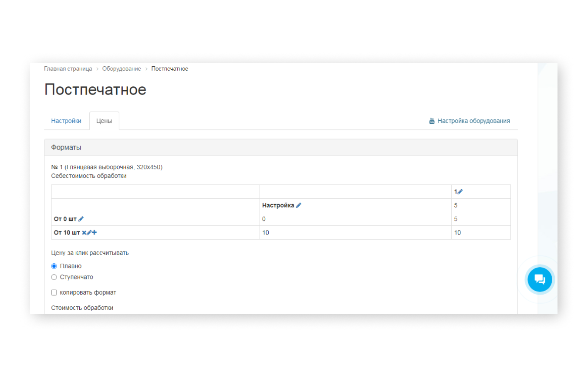Open the chat widget bubble
Image resolution: width=588 pixels, height=377 pixels.
coord(540,279)
